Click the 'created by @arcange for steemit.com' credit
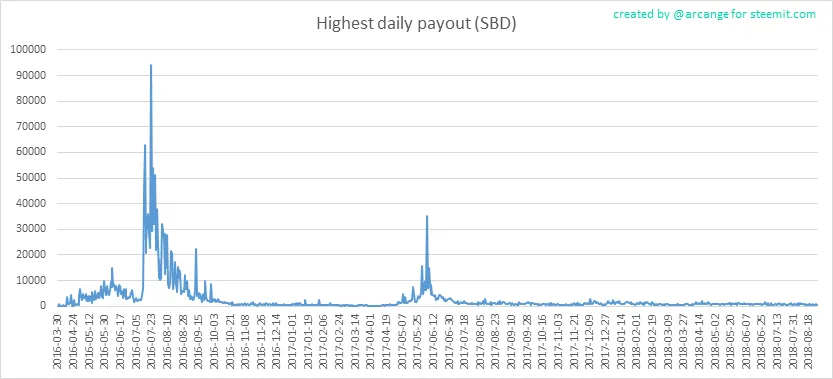 click(x=715, y=14)
